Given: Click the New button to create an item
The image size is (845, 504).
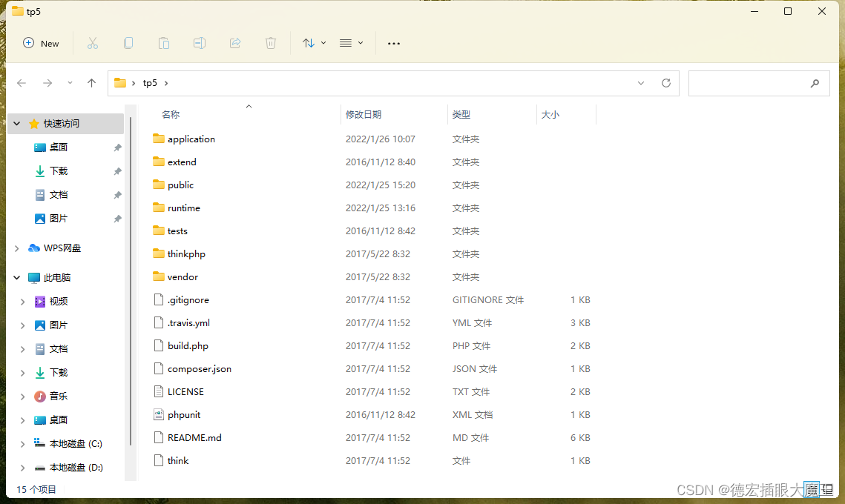Looking at the screenshot, I should [x=41, y=43].
